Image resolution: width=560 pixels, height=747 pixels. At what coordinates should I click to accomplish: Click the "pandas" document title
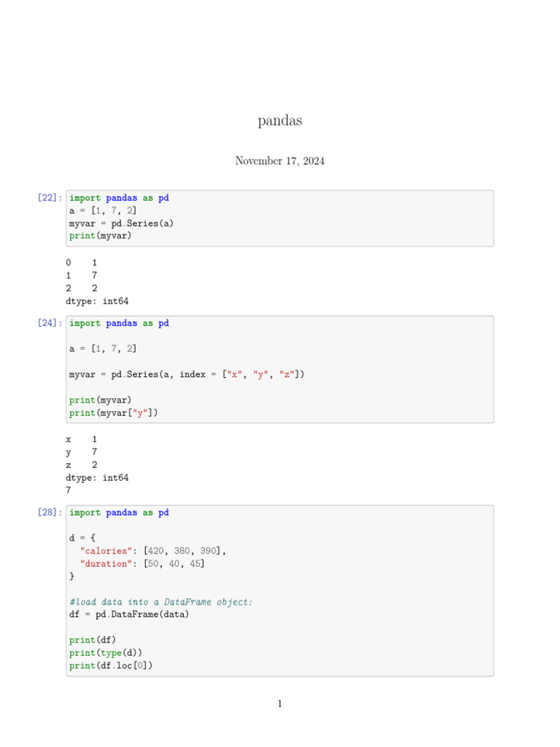[279, 121]
